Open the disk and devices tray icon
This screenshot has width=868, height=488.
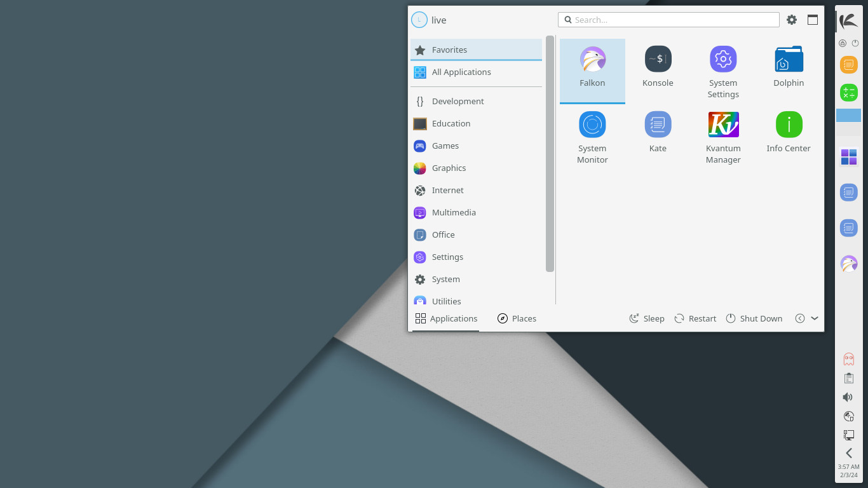[849, 416]
